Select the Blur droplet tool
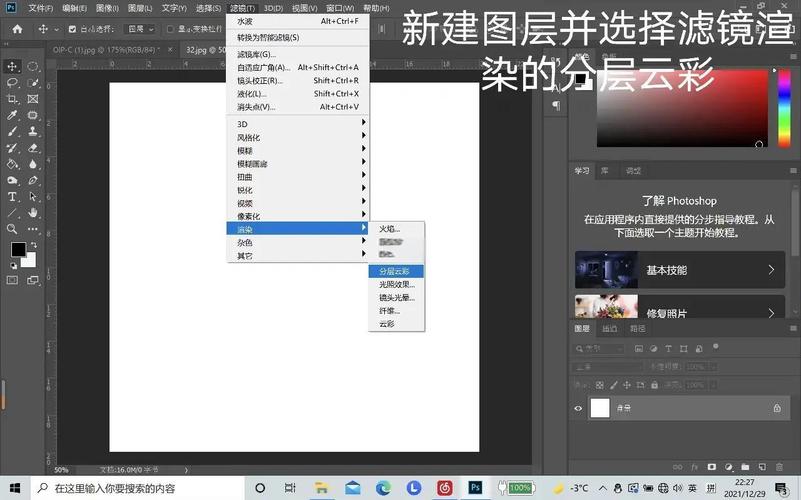The image size is (801, 500). pos(33,164)
